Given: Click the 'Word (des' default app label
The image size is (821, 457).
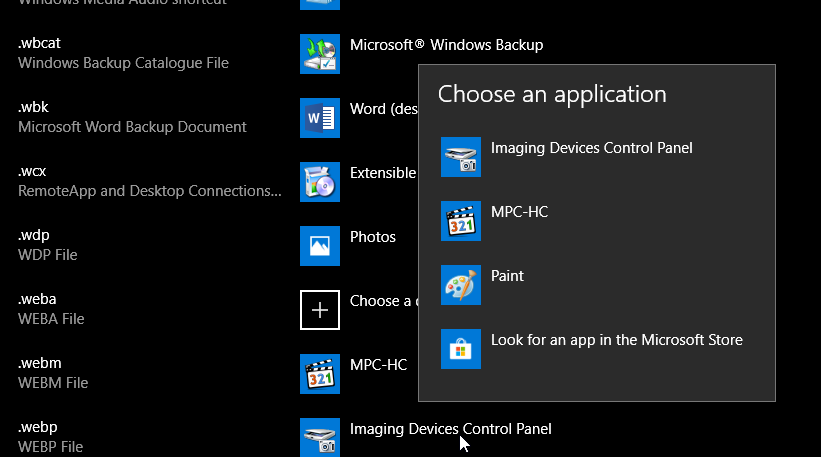Looking at the screenshot, I should (x=384, y=109).
